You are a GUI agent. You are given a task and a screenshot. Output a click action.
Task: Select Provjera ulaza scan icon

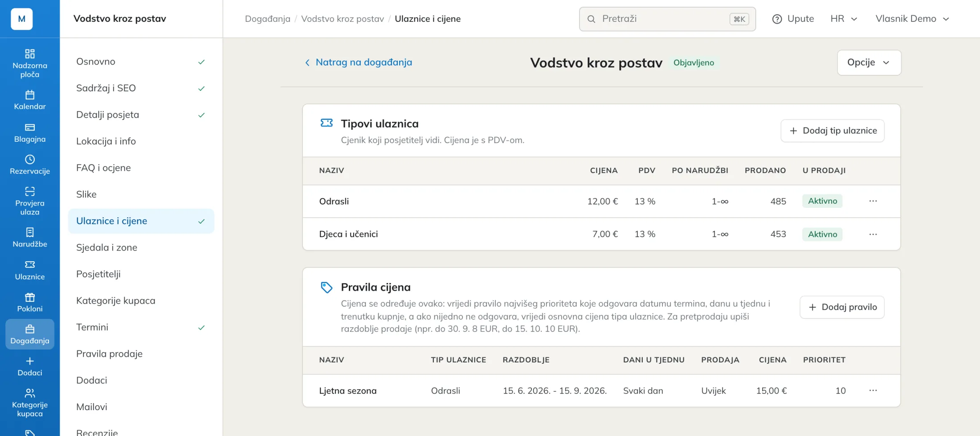[30, 192]
